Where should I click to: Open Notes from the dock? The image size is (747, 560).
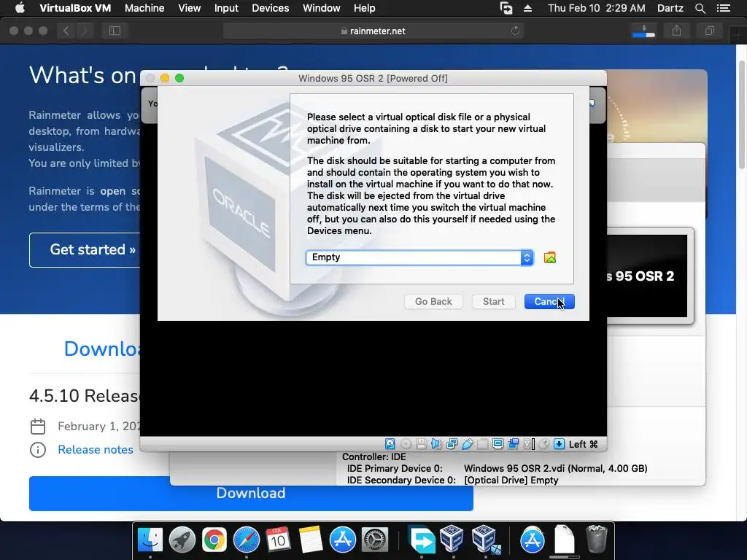tap(310, 540)
